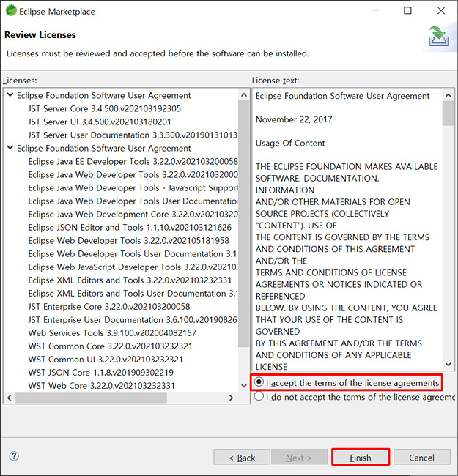458x476 pixels.
Task: Select WST Web Core entry
Action: coord(102,386)
